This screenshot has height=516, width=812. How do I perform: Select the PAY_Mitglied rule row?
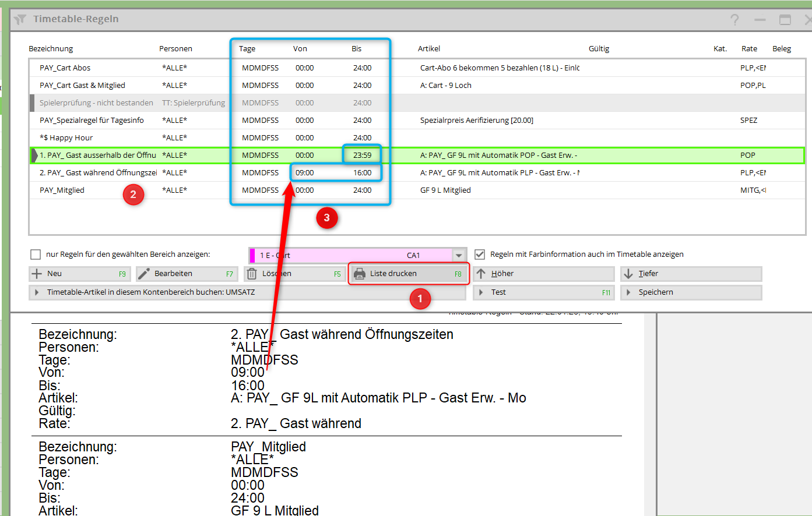pyautogui.click(x=62, y=190)
